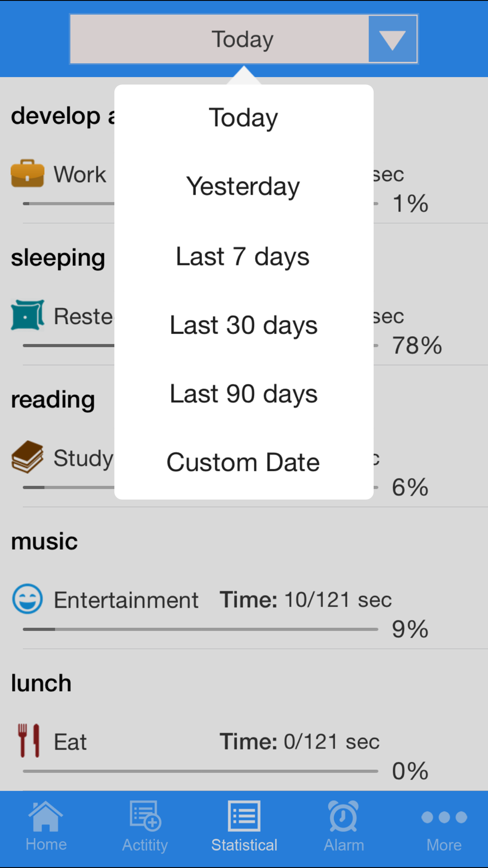Tap the Eat fork and knife icon
488x868 pixels.
tap(28, 741)
